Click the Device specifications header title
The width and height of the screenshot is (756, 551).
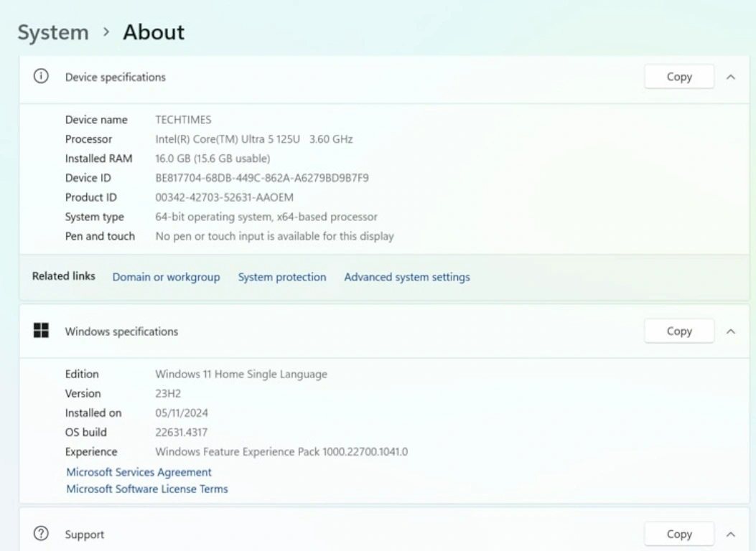click(116, 77)
